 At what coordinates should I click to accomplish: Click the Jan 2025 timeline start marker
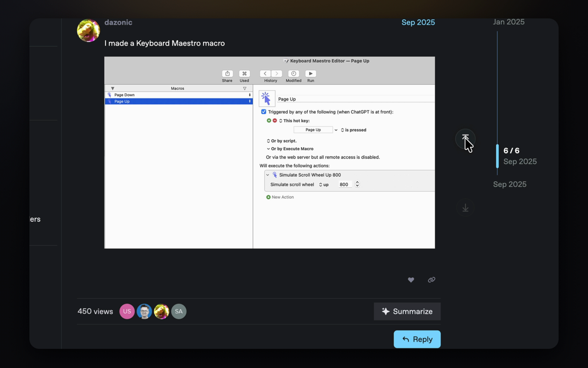point(509,22)
